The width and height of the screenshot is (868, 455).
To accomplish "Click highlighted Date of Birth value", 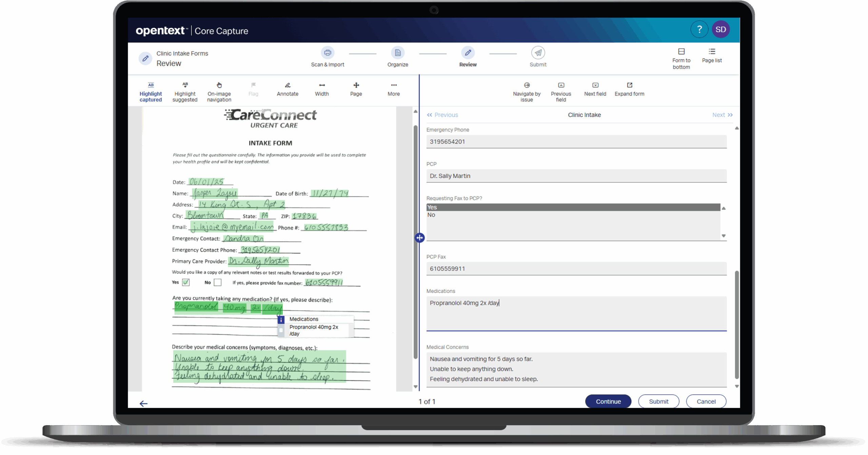I will point(330,193).
